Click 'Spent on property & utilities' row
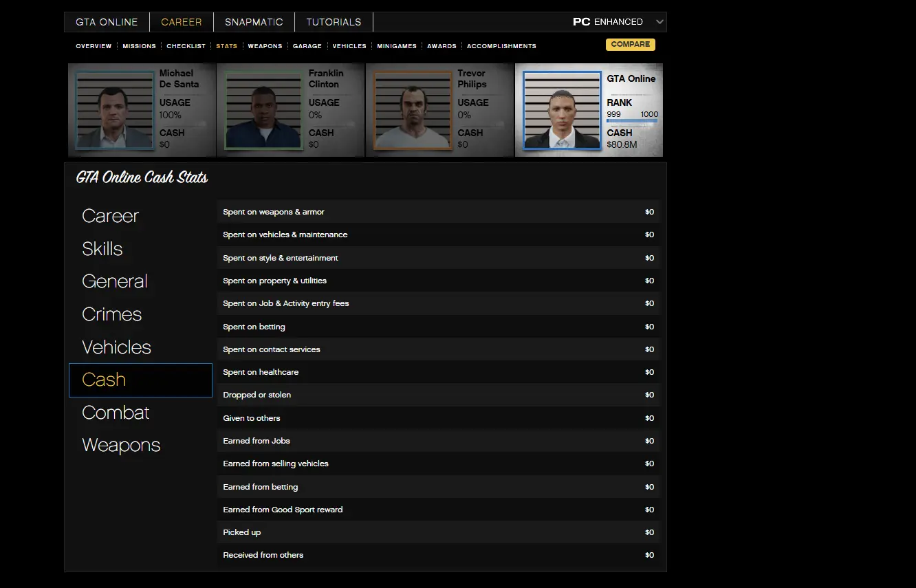Viewport: 916px width, 588px height. click(439, 281)
